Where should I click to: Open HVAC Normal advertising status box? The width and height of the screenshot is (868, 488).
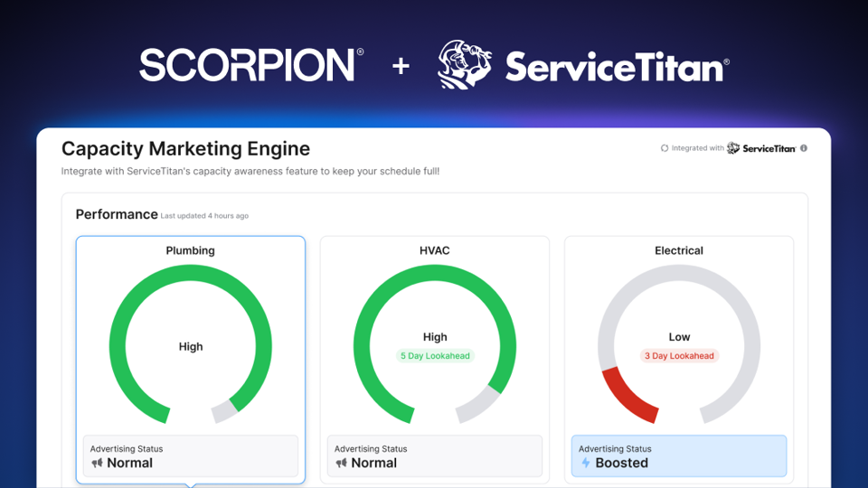coord(435,456)
